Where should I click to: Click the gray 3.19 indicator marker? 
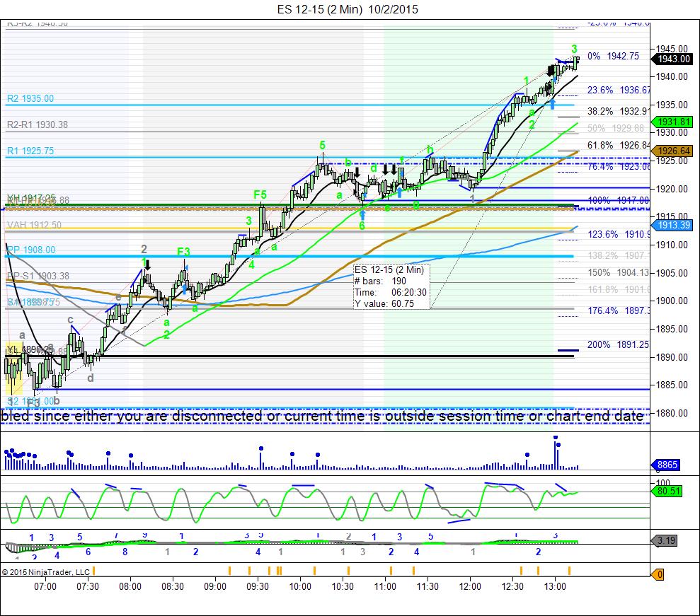pyautogui.click(x=666, y=540)
